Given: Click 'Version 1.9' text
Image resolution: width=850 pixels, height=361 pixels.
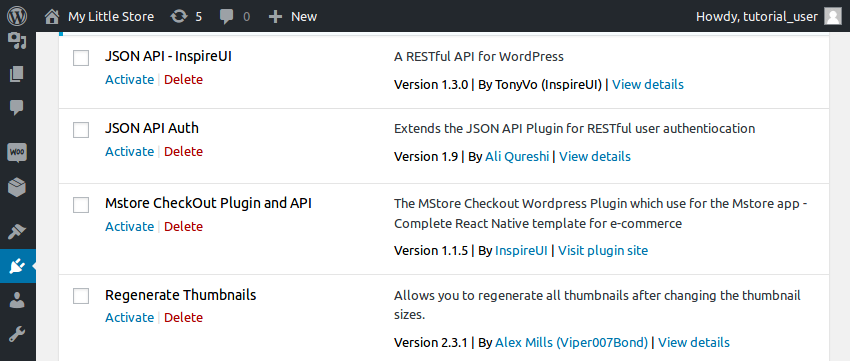Looking at the screenshot, I should point(426,157).
